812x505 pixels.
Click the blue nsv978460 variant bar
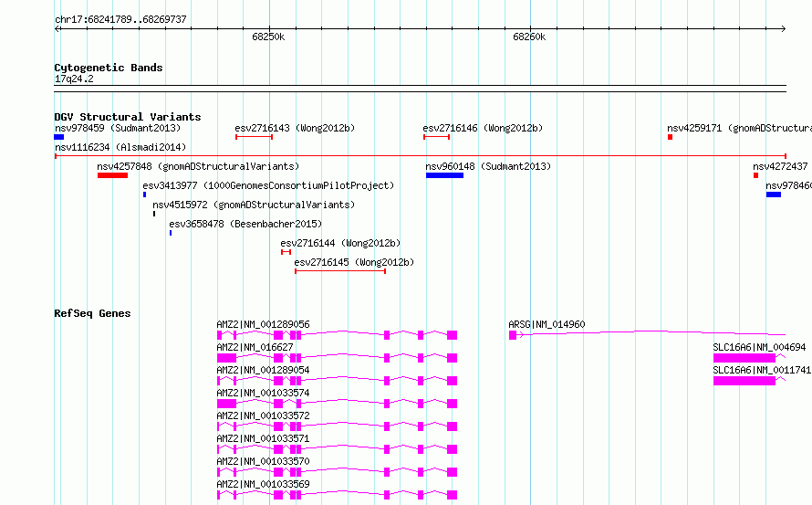point(774,195)
